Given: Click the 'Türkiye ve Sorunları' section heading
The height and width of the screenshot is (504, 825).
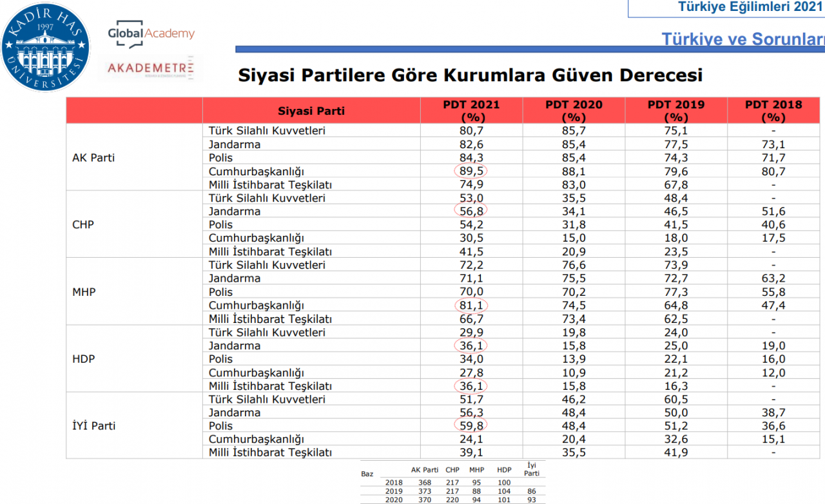Looking at the screenshot, I should (743, 39).
